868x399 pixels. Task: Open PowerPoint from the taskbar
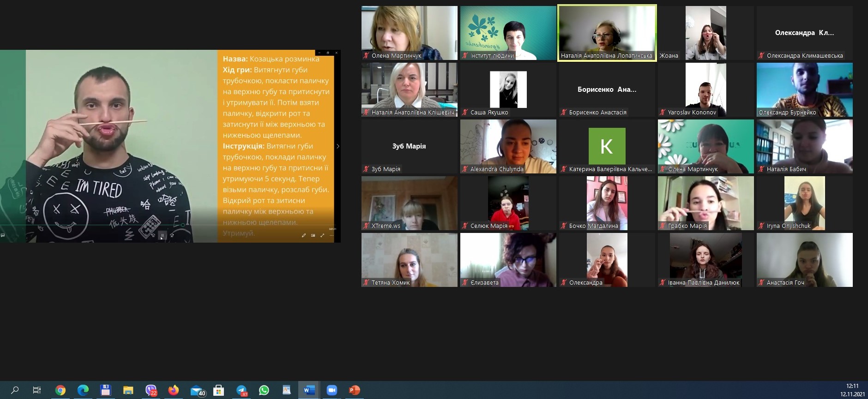(x=354, y=390)
